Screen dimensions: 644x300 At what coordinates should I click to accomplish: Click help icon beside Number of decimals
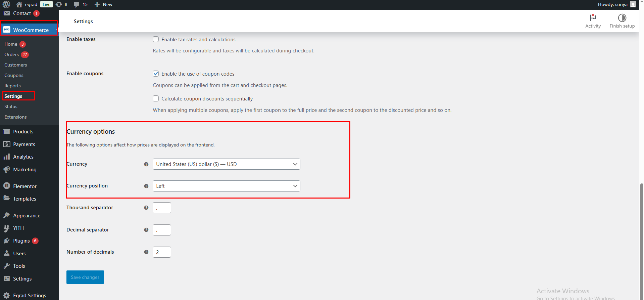[x=146, y=252]
